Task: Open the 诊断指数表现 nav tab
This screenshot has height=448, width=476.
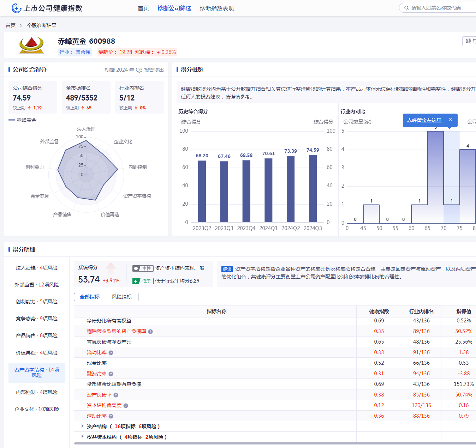Action: click(x=216, y=8)
